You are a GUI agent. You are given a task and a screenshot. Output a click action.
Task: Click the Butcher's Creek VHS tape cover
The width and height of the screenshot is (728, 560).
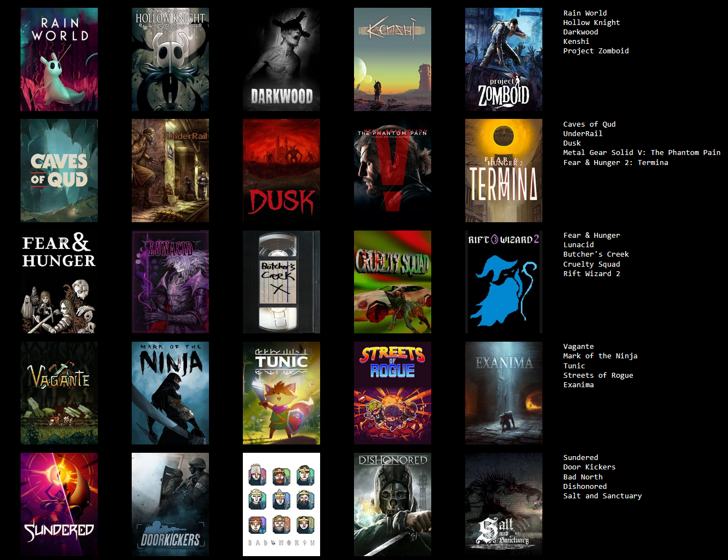coord(281,282)
